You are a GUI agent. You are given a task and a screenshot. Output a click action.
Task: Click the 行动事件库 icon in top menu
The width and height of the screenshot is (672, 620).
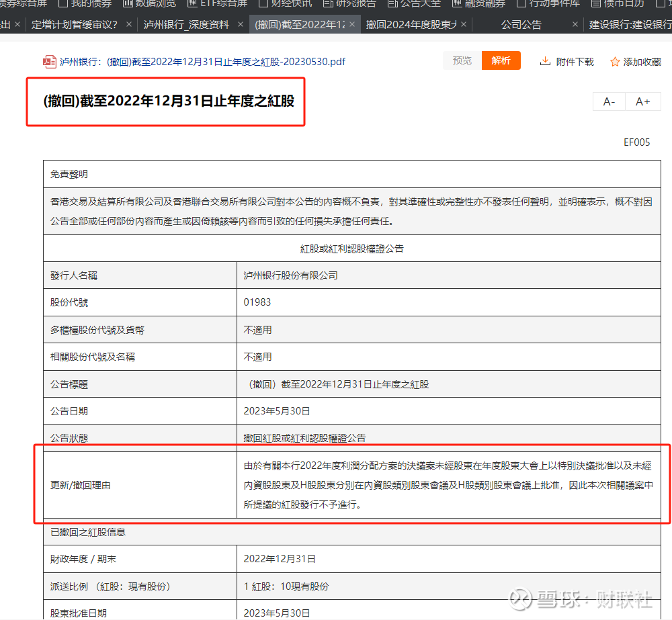click(x=521, y=3)
